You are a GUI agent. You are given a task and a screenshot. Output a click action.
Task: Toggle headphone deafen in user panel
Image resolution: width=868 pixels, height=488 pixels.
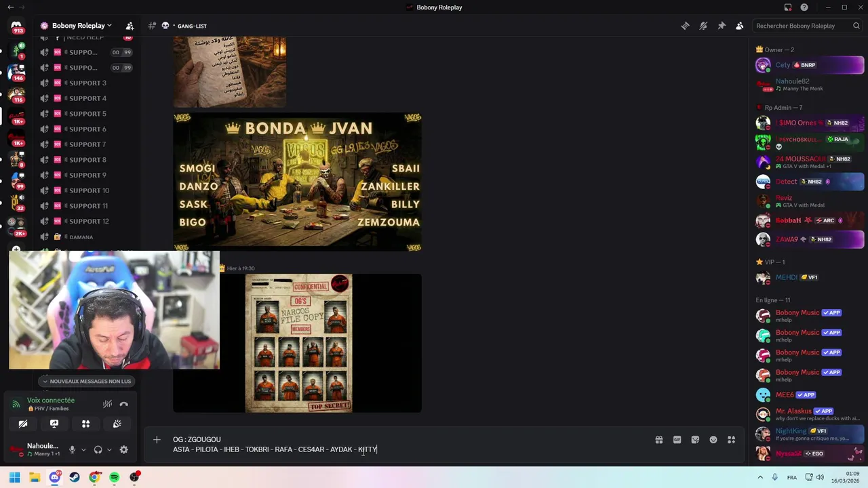(98, 449)
